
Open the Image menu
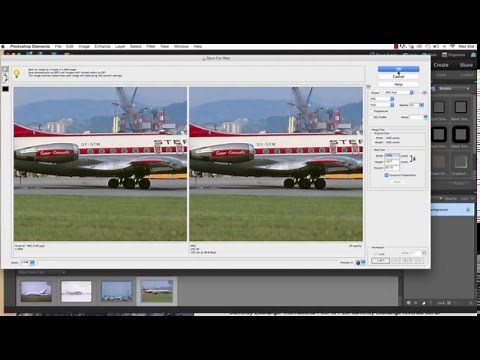pyautogui.click(x=84, y=46)
